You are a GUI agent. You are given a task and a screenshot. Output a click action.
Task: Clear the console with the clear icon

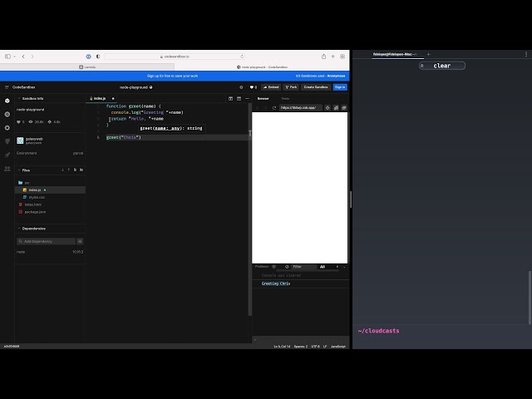(287, 267)
